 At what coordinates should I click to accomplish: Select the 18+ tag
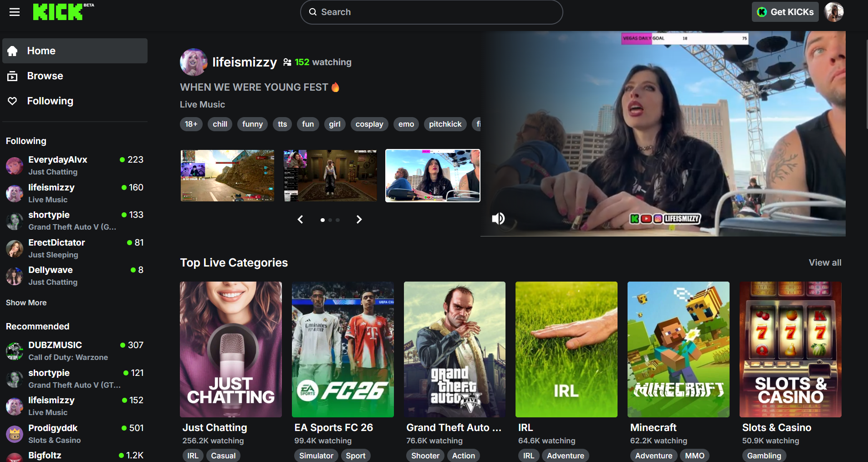tap(191, 124)
